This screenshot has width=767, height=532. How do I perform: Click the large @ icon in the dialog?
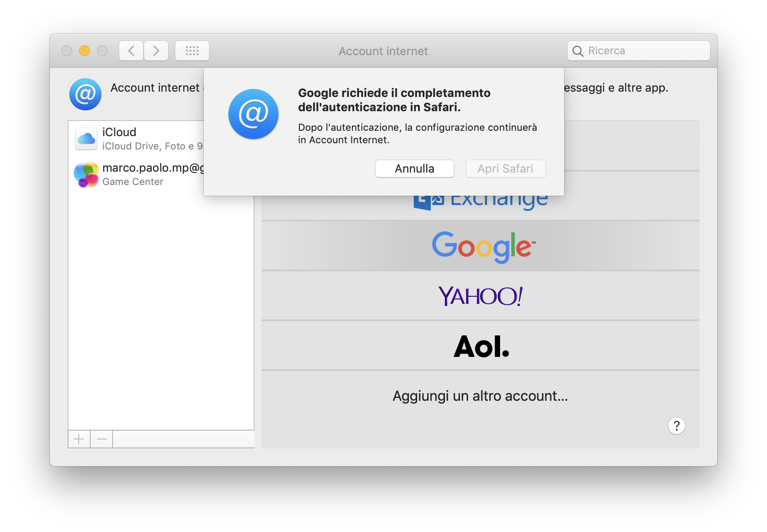click(x=254, y=114)
